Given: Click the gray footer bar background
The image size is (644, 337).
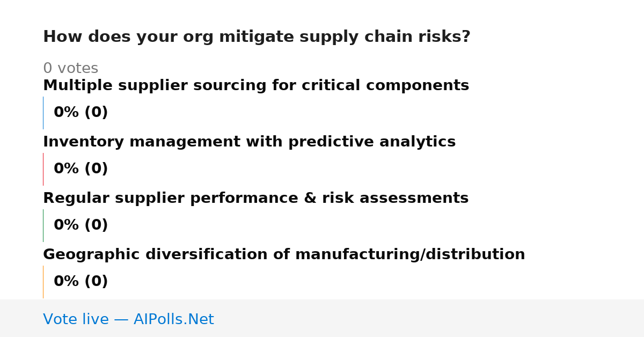Looking at the screenshot, I should click(429, 318).
